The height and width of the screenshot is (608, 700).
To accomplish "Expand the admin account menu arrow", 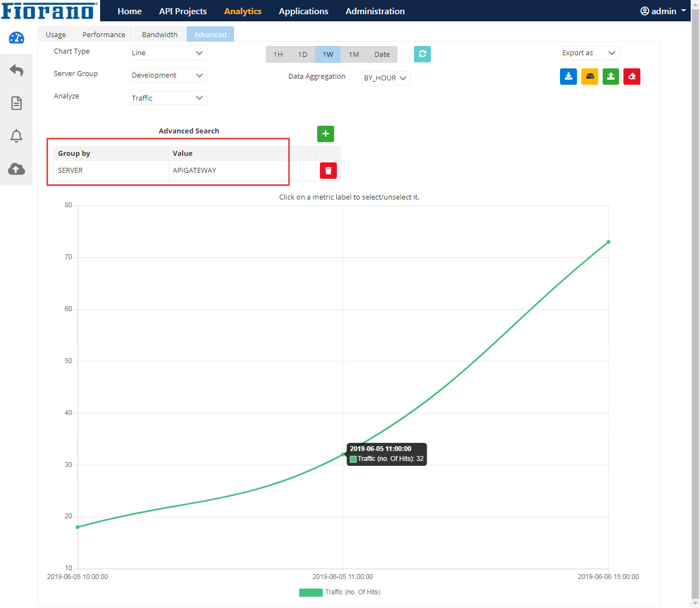I will click(684, 10).
